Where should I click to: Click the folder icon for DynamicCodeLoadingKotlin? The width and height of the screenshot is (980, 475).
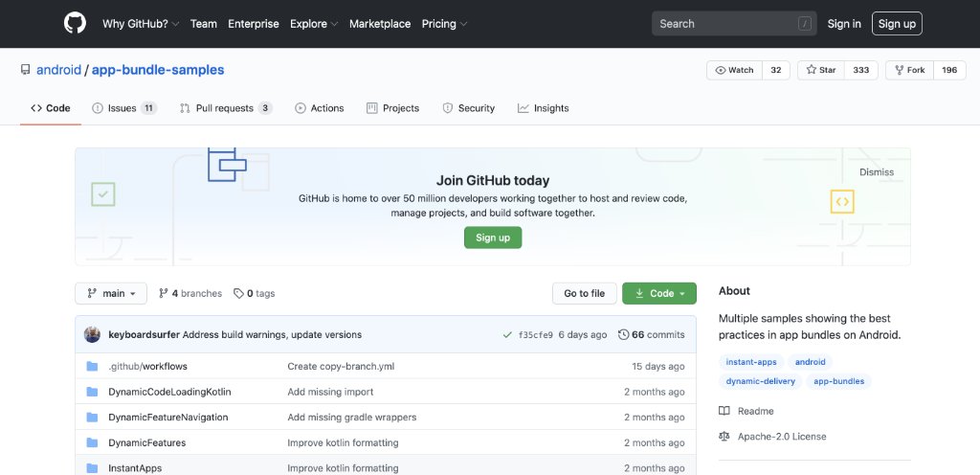click(93, 392)
